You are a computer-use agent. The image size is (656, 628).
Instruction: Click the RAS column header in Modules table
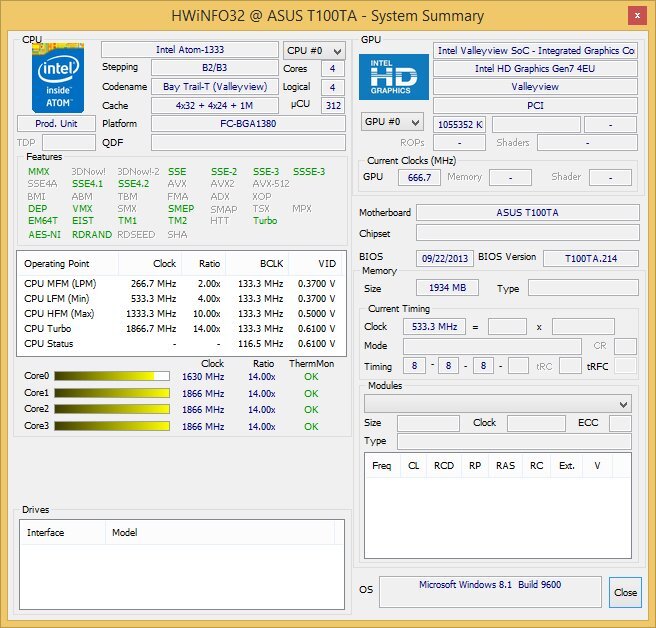tap(505, 466)
